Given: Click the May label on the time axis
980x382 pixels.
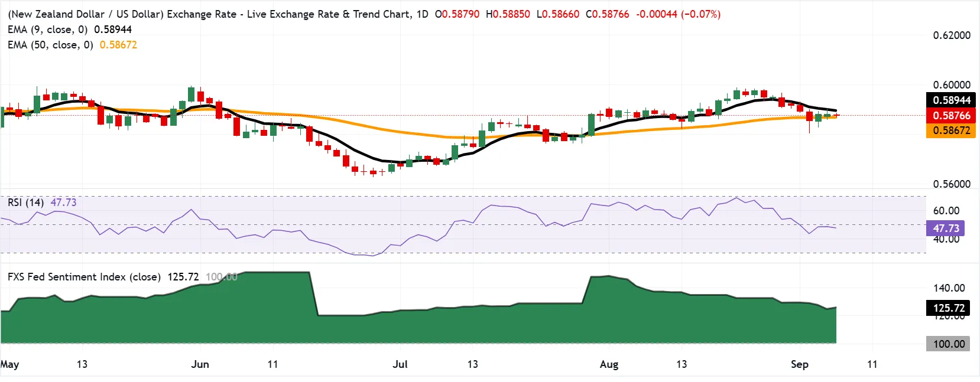Looking at the screenshot, I should (9, 364).
